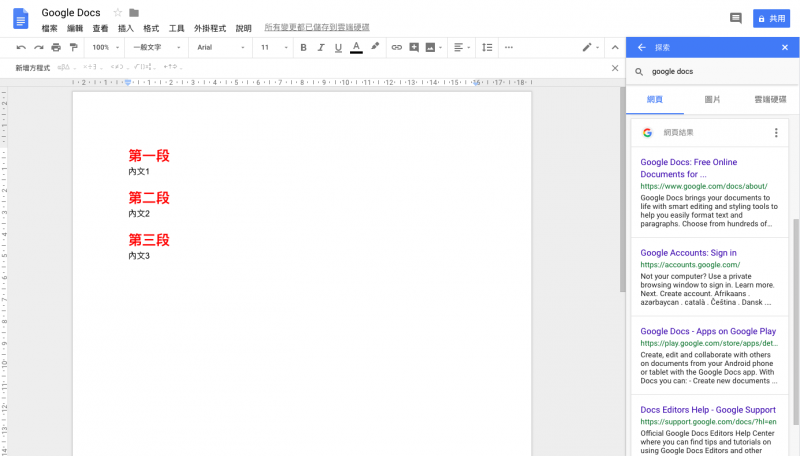Open arrows equation symbols dropdown
The height and width of the screenshot is (456, 800).
pyautogui.click(x=173, y=67)
